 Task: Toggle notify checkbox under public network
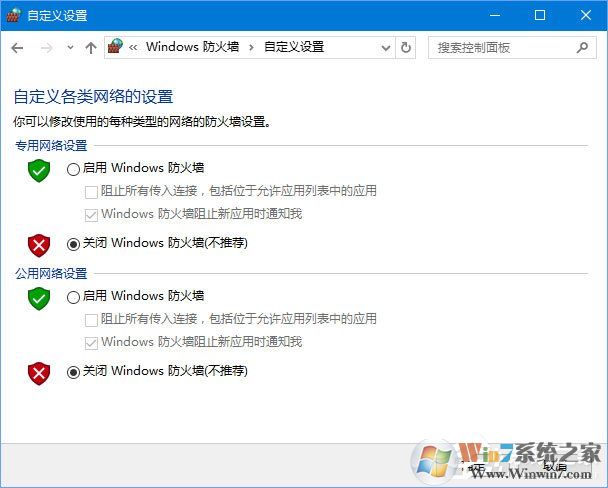tap(91, 343)
